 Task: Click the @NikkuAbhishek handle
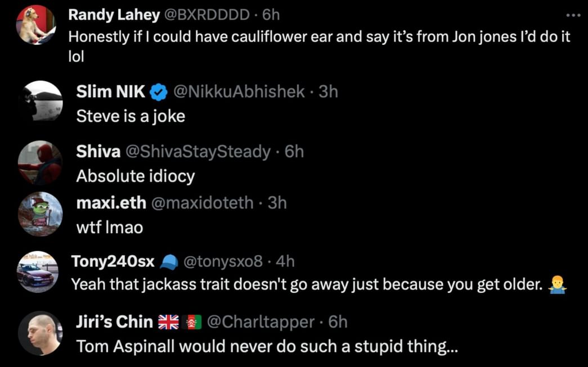pyautogui.click(x=239, y=92)
